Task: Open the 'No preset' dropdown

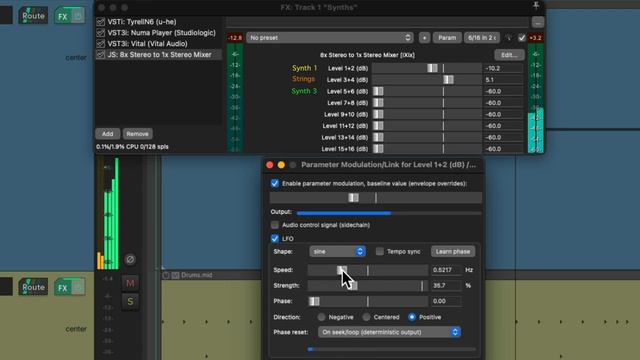Action: (x=330, y=38)
